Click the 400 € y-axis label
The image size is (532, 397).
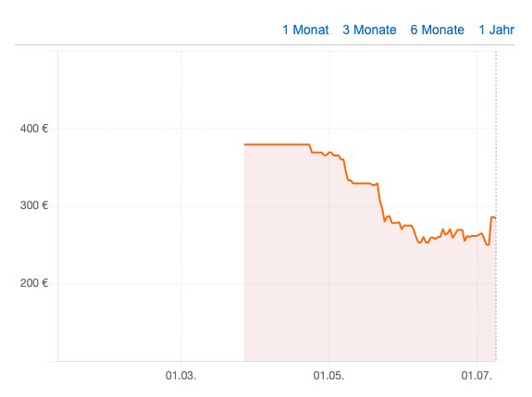34,129
